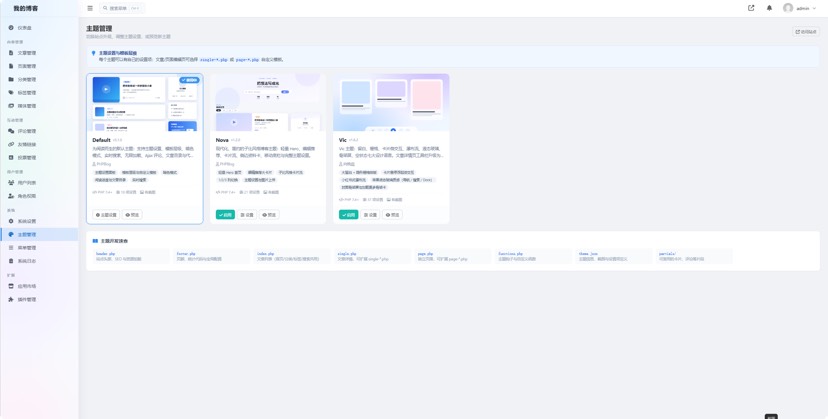Click 预览 button on Default theme
Image resolution: width=828 pixels, height=419 pixels.
(x=132, y=215)
